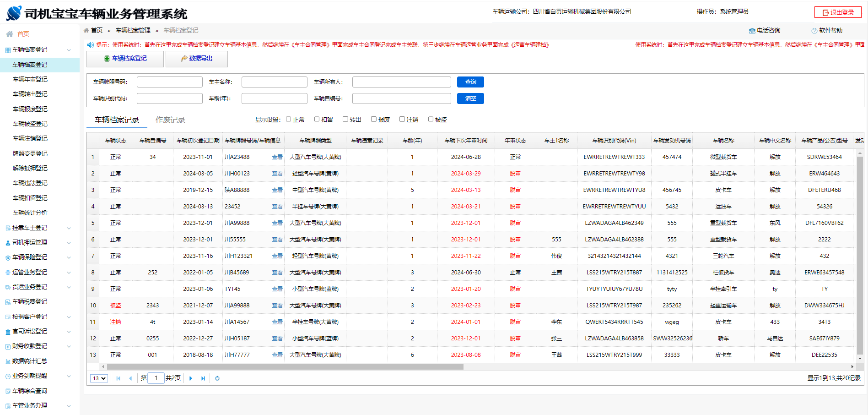Click the 车辆税费登记 sidebar icon

8,302
